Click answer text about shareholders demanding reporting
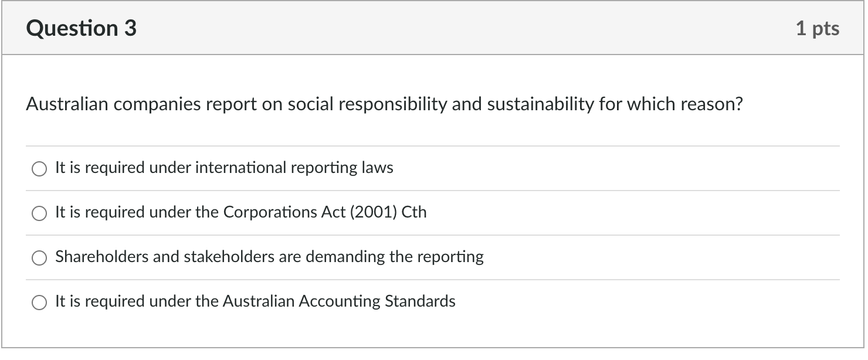 coord(269,257)
